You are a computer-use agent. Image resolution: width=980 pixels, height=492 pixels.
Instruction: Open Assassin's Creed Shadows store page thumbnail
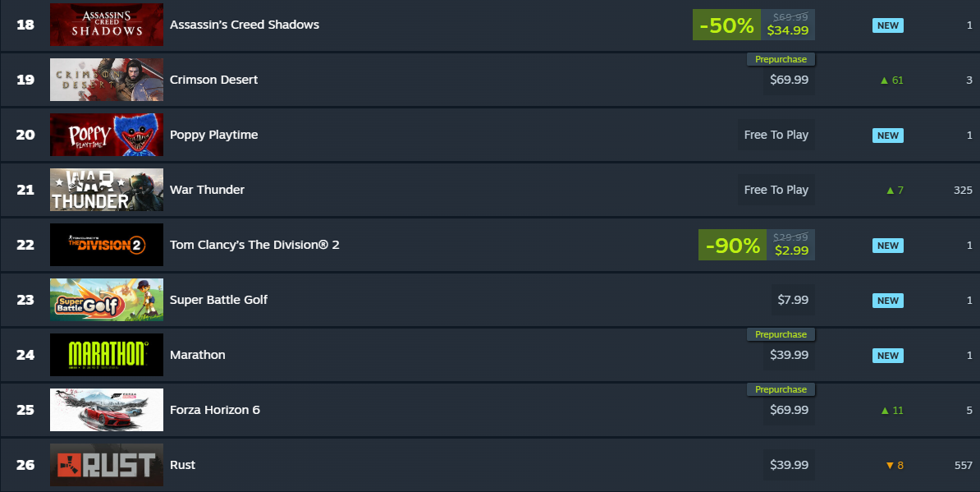[x=106, y=24]
